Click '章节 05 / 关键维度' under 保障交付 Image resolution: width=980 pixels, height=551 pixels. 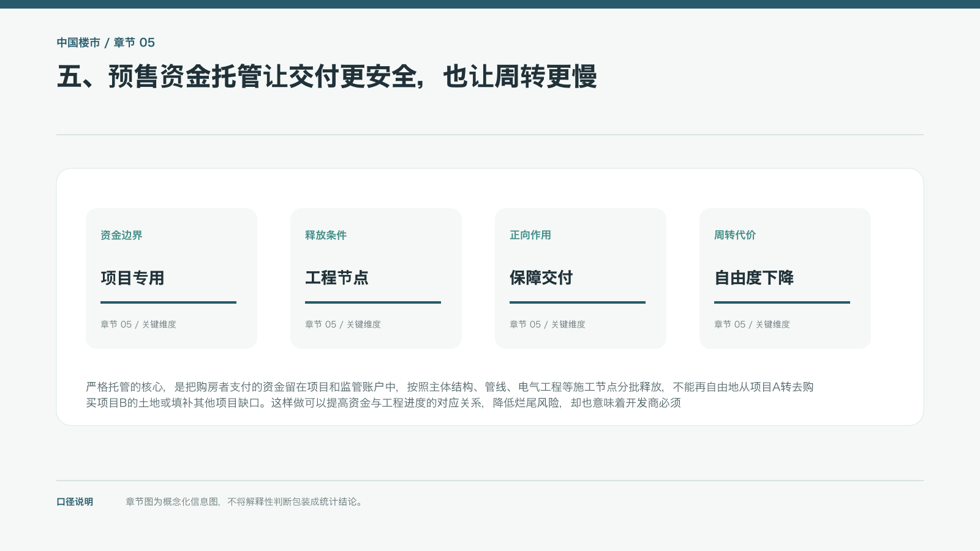[x=548, y=324]
